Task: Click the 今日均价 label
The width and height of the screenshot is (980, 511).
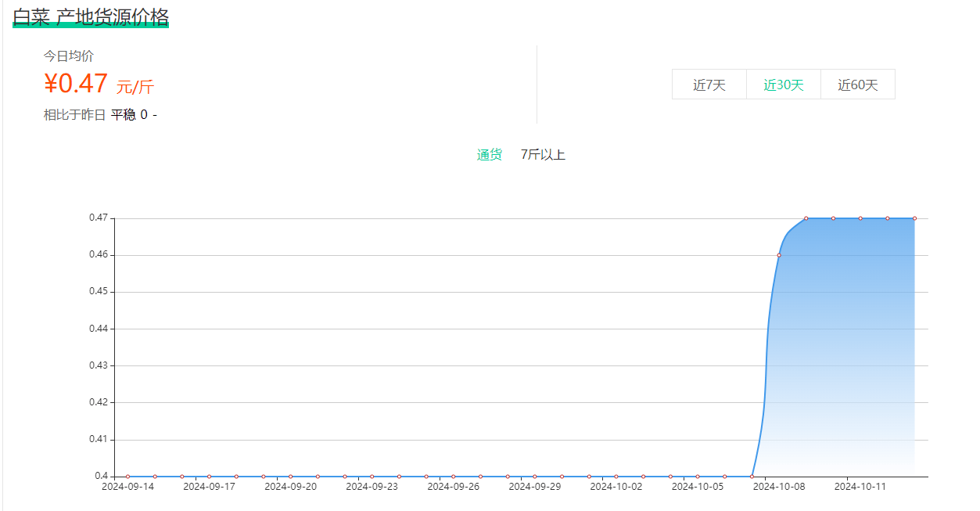Action: pyautogui.click(x=69, y=56)
